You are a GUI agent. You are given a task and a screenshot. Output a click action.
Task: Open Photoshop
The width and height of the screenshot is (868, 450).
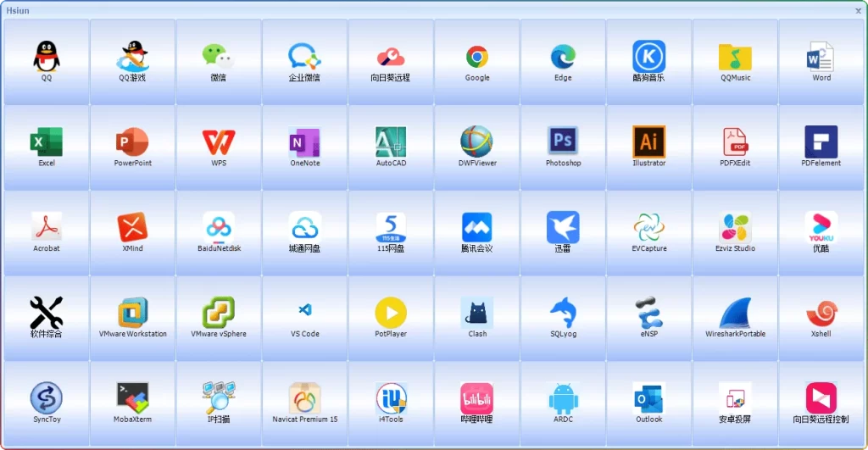[563, 147]
